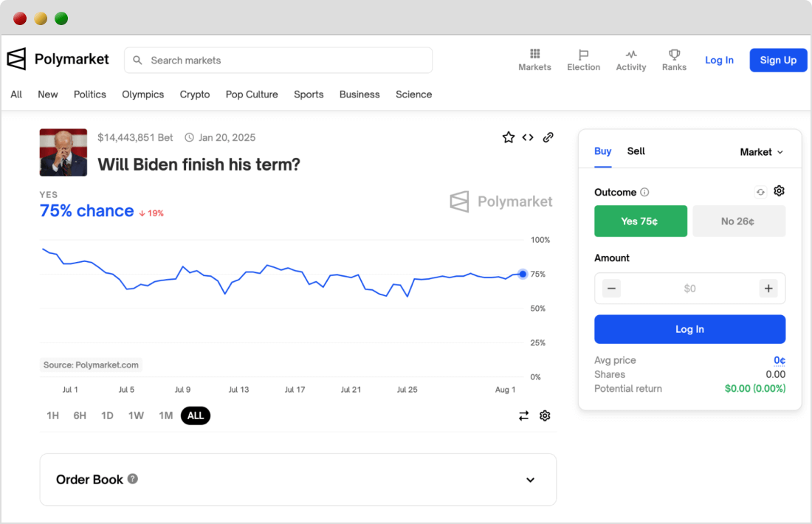The height and width of the screenshot is (524, 812).
Task: Open the Market order type dropdown
Action: [761, 152]
